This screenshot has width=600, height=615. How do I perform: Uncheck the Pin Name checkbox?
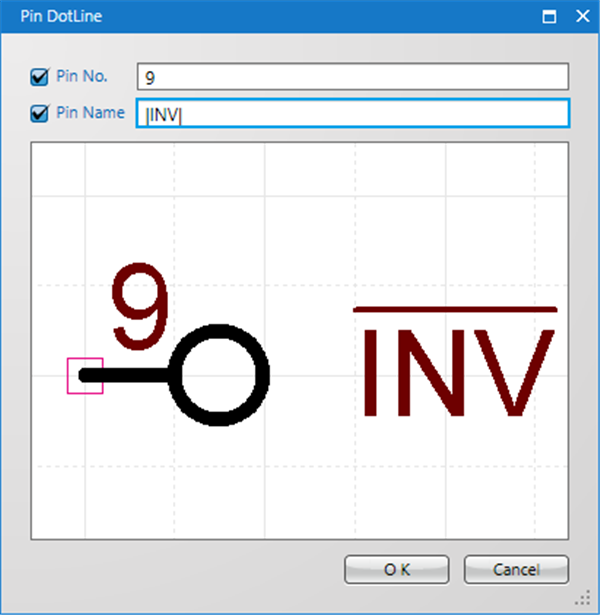point(39,113)
